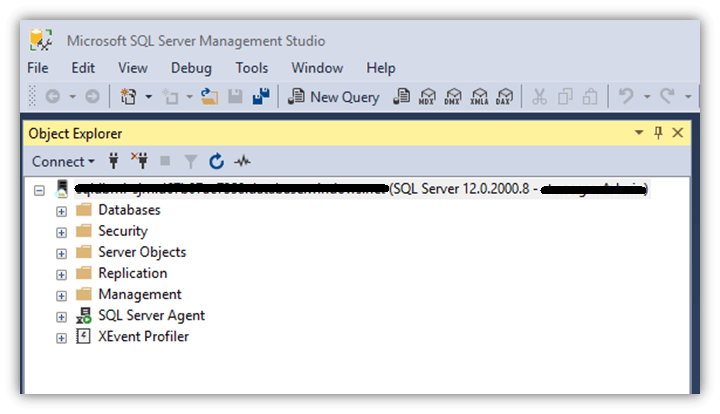Open the Tools menu
Viewport: 720px width, 414px height.
point(252,68)
